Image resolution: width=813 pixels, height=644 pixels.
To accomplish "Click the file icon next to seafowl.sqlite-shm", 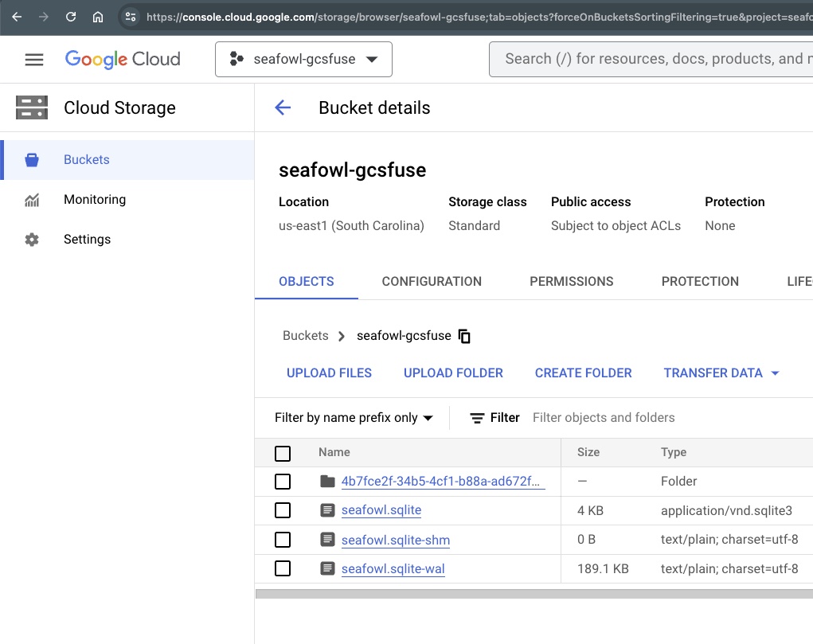I will 327,540.
